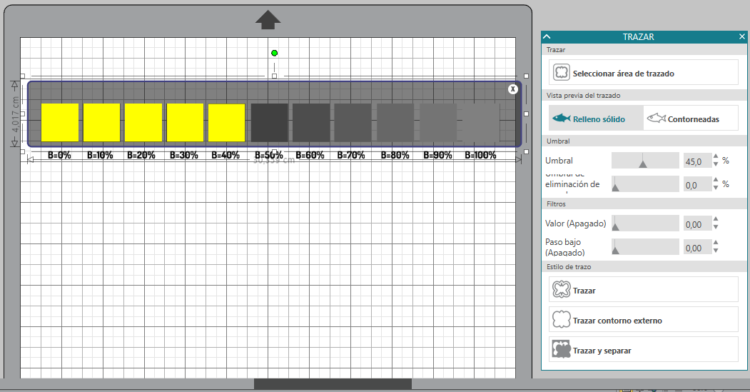Click the Valor (Apagado) slider
750x392 pixels.
(645, 223)
